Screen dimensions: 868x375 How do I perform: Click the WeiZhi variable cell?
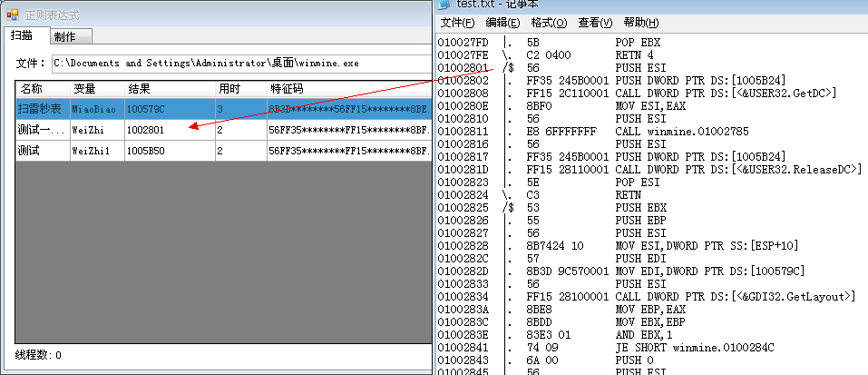tap(97, 130)
